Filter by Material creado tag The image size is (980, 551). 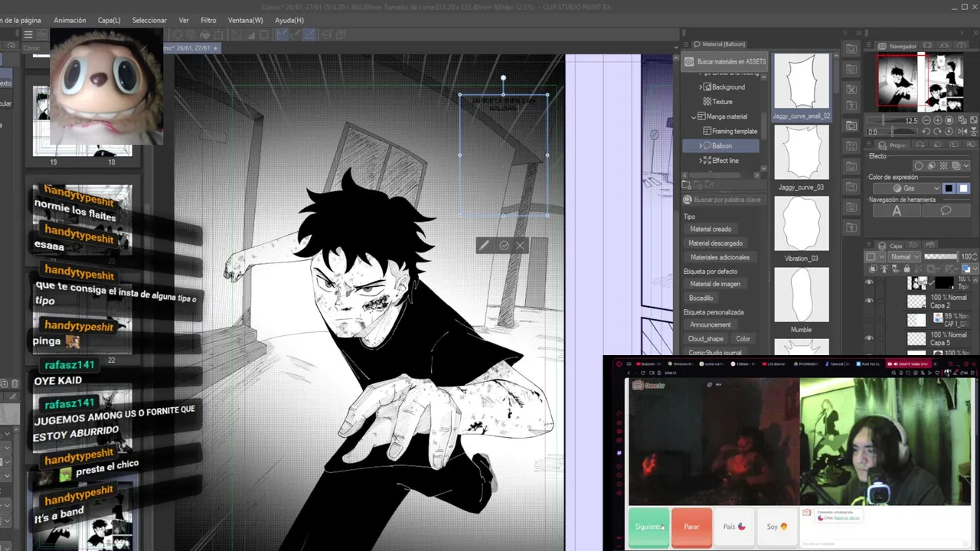point(710,229)
